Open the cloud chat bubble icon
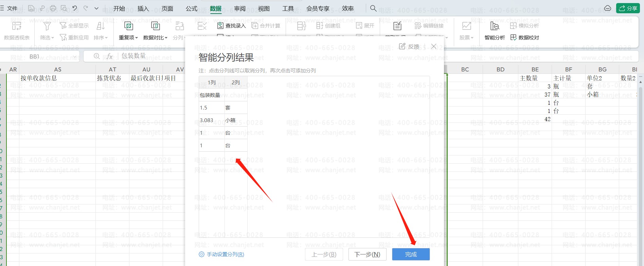This screenshot has width=644, height=266. pos(608,8)
